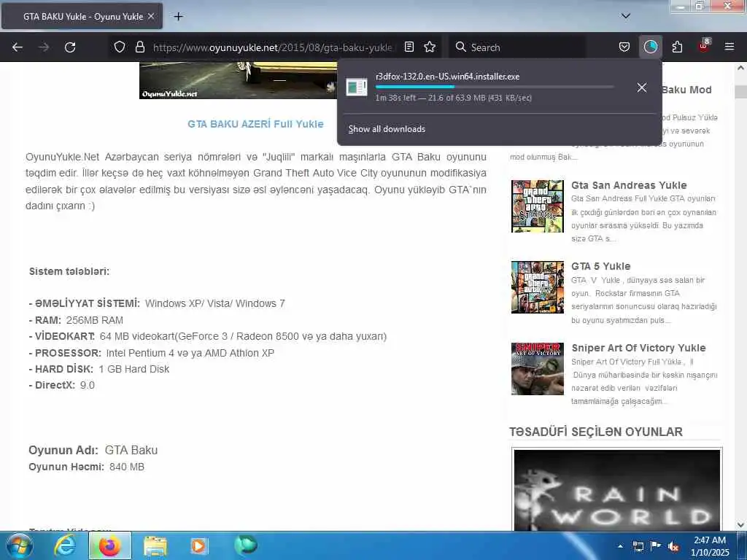747x560 pixels.
Task: Focus the URL address field
Action: click(273, 47)
